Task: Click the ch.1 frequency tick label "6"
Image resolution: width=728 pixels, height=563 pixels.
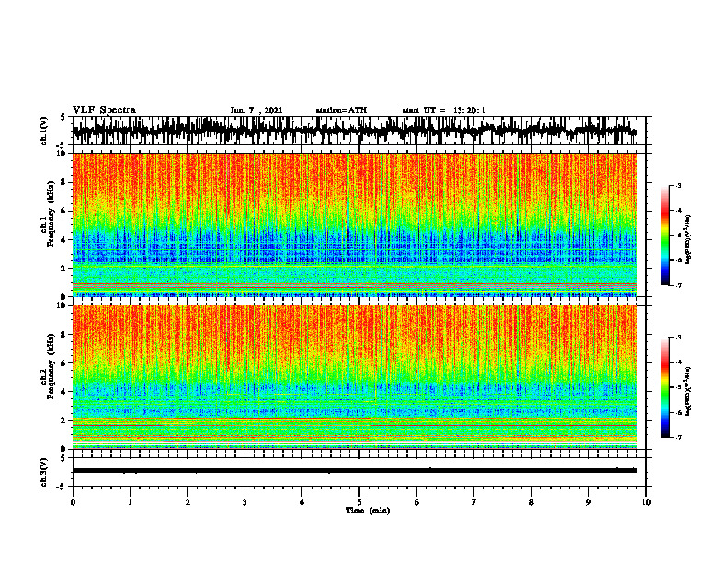Action: coord(64,211)
